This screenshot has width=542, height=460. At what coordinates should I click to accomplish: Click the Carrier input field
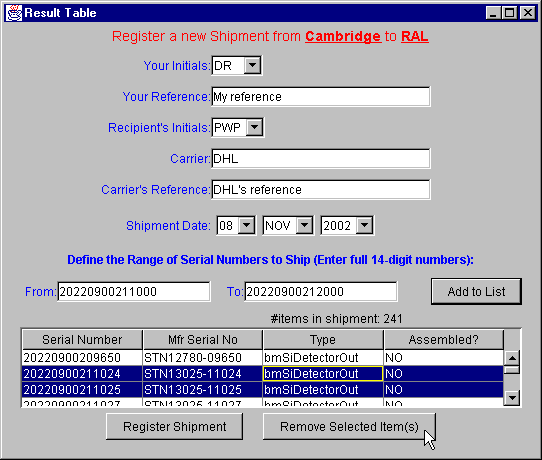tap(321, 159)
